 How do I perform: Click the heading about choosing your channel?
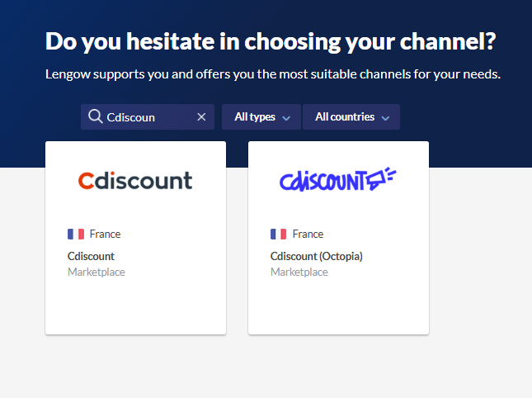(271, 41)
